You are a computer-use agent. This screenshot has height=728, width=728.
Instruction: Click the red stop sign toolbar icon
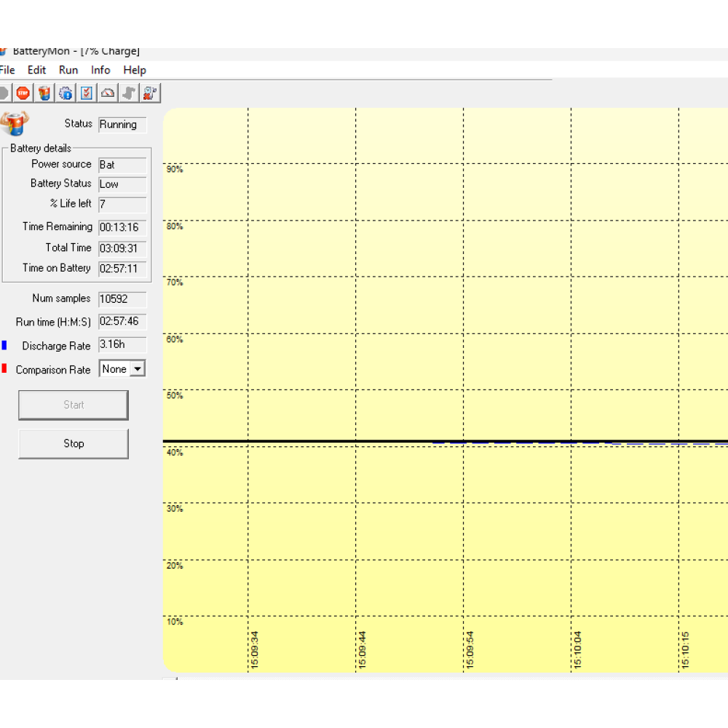point(23,93)
